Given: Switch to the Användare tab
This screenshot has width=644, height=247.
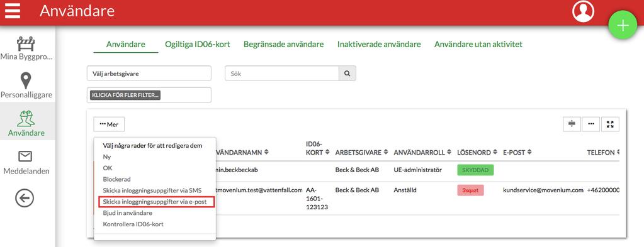Looking at the screenshot, I should tap(126, 45).
